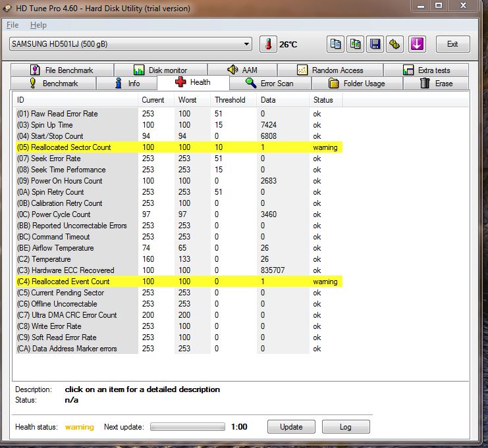Select the (0C) Power Cycle Count row
Viewport: 488px width, 448px height.
179,214
